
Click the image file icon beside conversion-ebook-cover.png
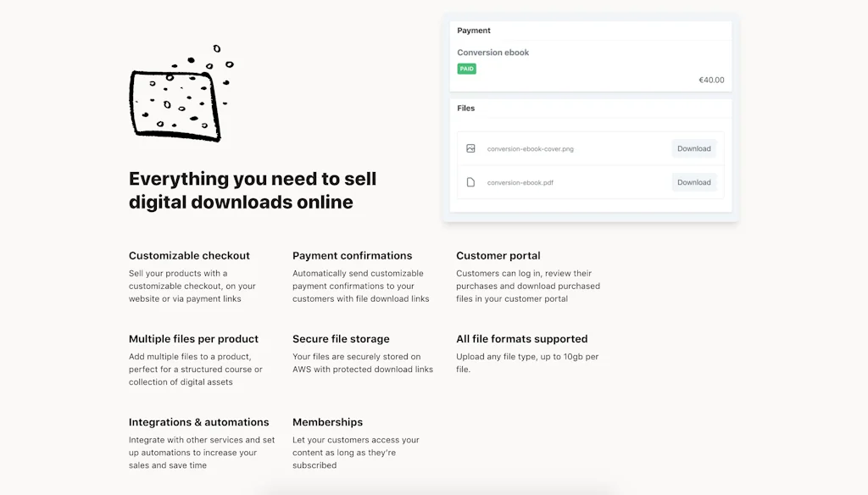(471, 148)
